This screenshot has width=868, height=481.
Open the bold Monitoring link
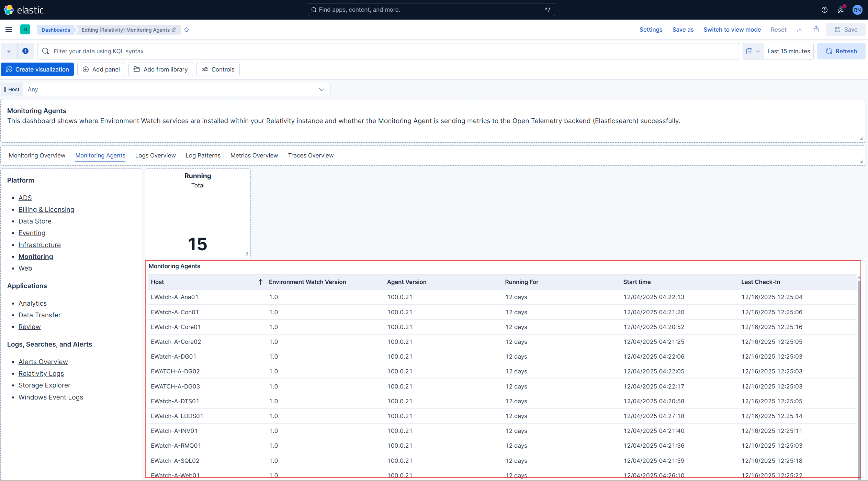36,256
